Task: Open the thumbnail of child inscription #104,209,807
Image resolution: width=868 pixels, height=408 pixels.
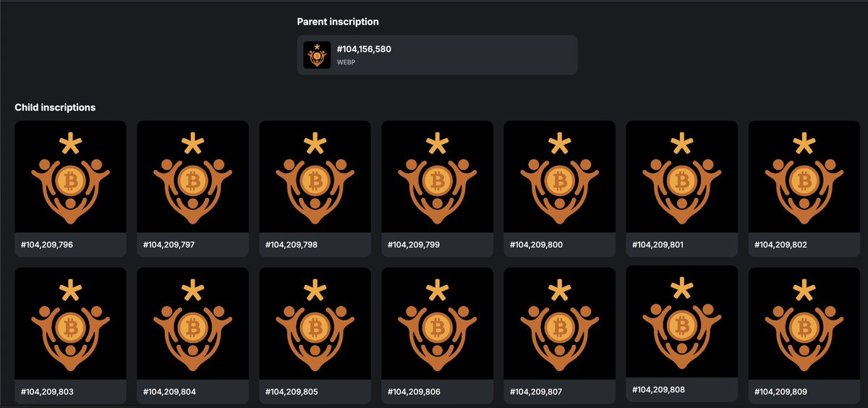Action: [x=559, y=323]
